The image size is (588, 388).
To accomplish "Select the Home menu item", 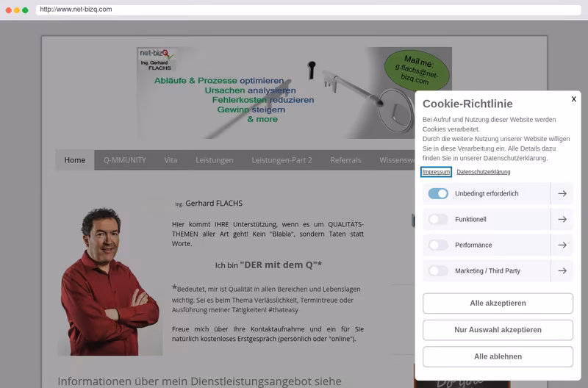I will click(x=75, y=160).
